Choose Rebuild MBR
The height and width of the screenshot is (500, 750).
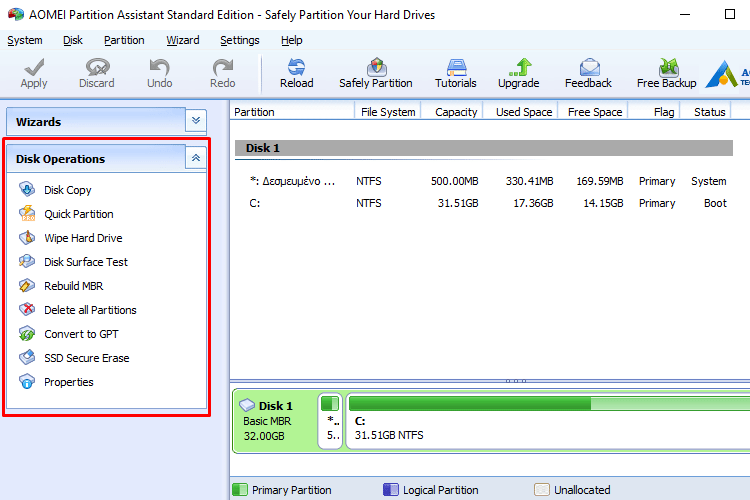click(x=74, y=286)
